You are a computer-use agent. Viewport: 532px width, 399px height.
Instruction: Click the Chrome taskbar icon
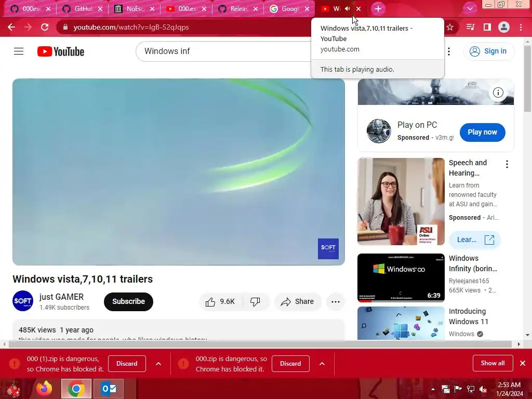pos(76,389)
